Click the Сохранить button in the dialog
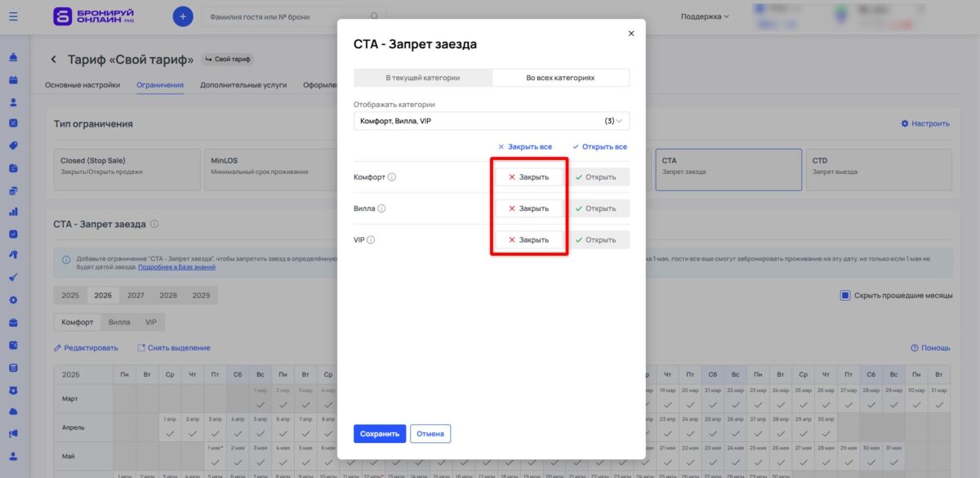980x478 pixels. coord(380,433)
